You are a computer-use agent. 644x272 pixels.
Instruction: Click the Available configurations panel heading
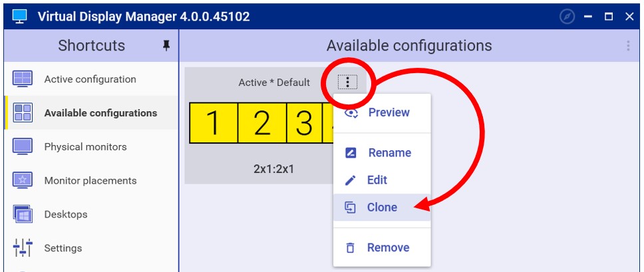coord(409,45)
